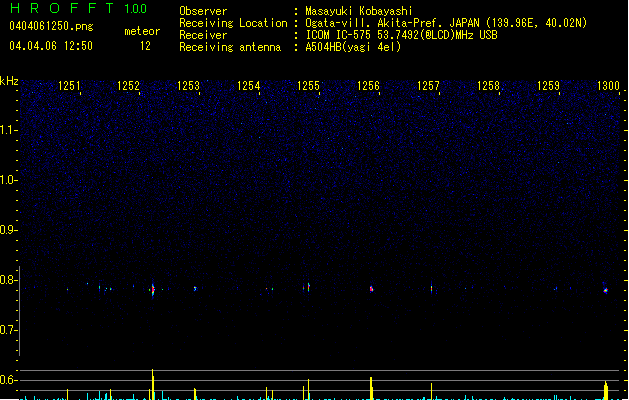Click the kHz axis unit label
Image resolution: width=629 pixels, height=400 pixels.
9,81
